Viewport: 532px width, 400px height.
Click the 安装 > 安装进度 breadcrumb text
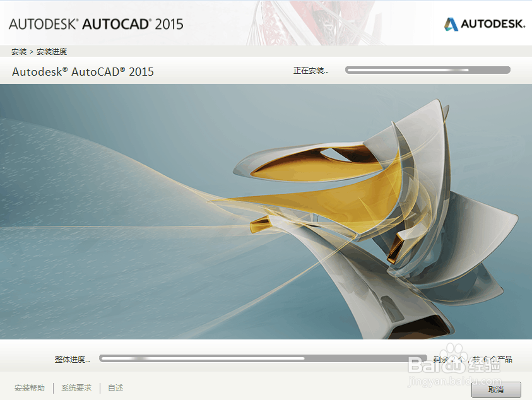pyautogui.click(x=39, y=52)
